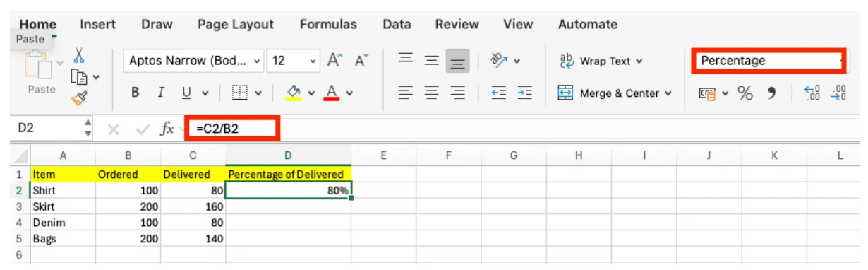Open the Draw tab

pos(157,24)
